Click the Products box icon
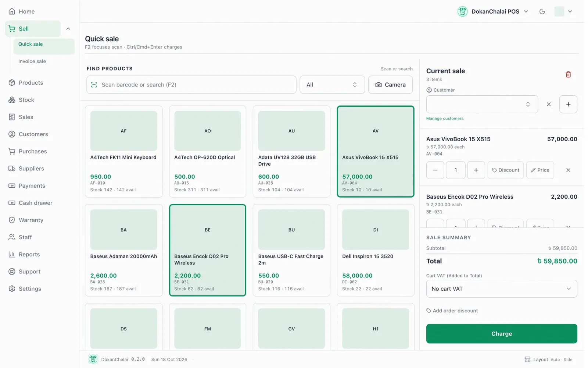The height and width of the screenshot is (368, 588). (12, 82)
